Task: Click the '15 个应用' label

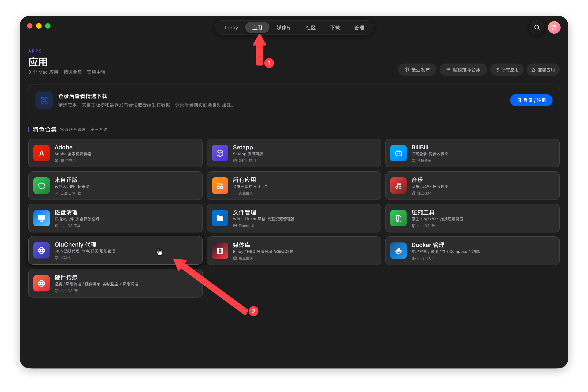Action: [68, 161]
